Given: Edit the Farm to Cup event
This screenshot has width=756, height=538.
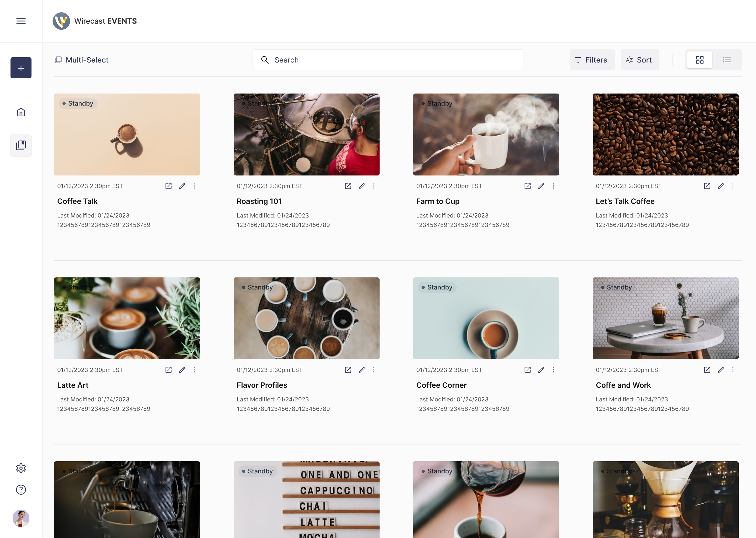Looking at the screenshot, I should pyautogui.click(x=541, y=186).
